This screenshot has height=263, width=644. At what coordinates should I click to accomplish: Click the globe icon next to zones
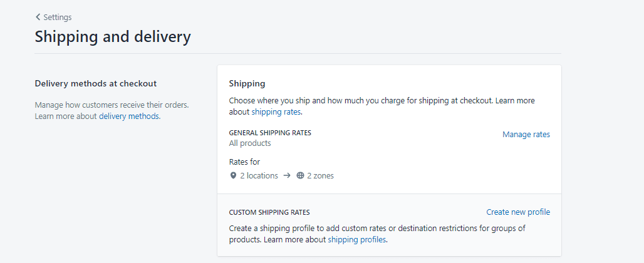point(300,175)
